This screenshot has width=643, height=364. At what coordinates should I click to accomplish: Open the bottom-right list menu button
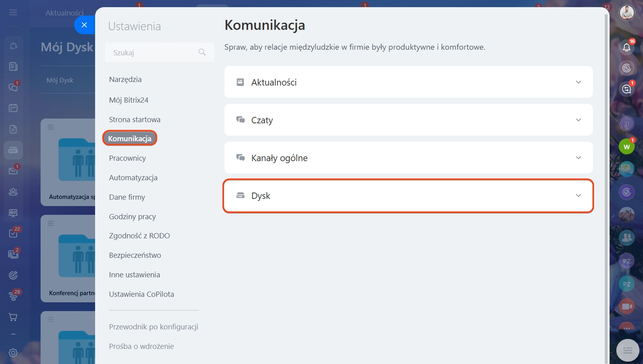[x=627, y=350]
